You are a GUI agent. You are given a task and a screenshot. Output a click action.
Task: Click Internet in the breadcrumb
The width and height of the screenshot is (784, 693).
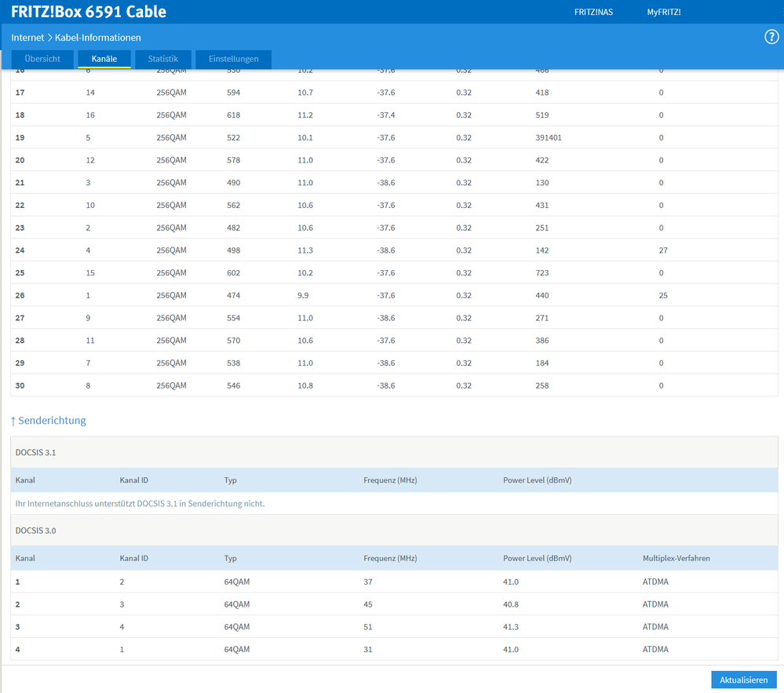[27, 38]
